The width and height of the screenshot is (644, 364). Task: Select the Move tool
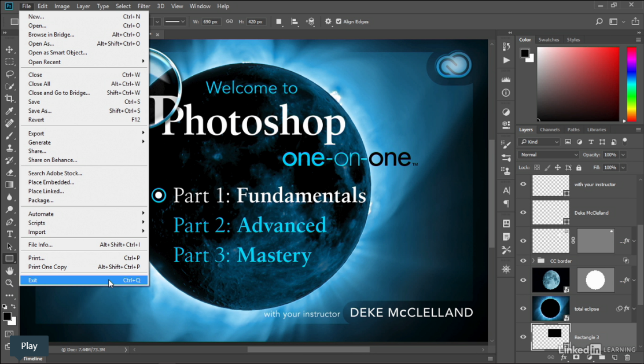9,49
